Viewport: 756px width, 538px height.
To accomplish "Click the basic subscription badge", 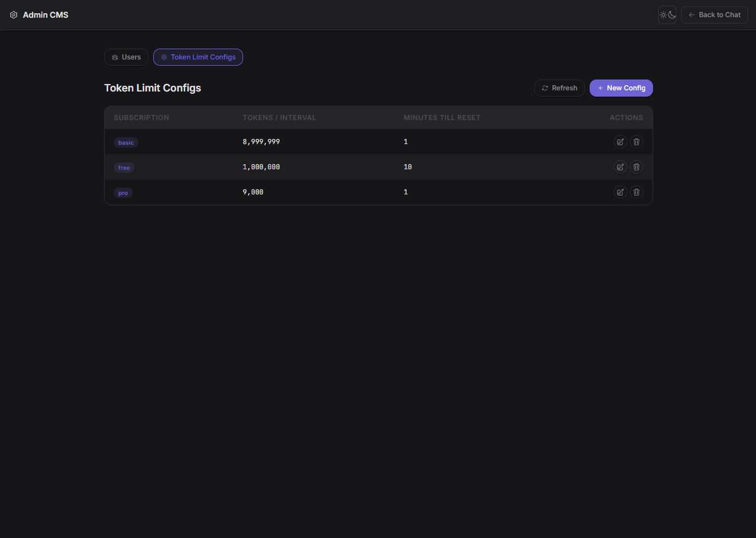I will [x=126, y=142].
